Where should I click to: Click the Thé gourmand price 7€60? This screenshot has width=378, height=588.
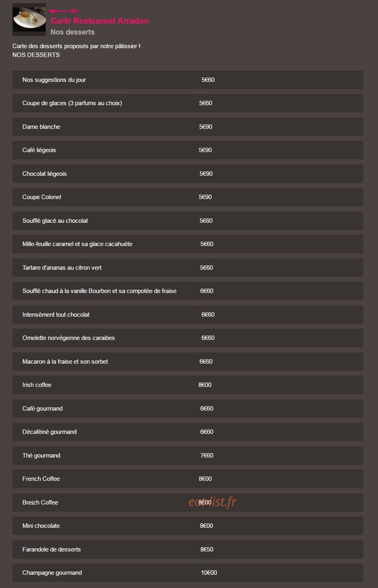207,456
